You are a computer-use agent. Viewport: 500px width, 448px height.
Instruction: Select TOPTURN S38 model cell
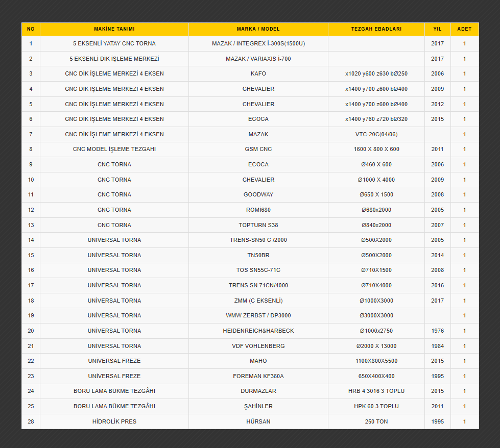click(258, 225)
